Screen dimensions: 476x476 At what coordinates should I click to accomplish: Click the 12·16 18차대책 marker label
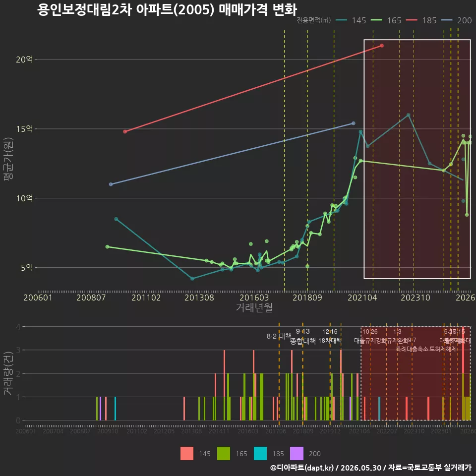(330, 336)
